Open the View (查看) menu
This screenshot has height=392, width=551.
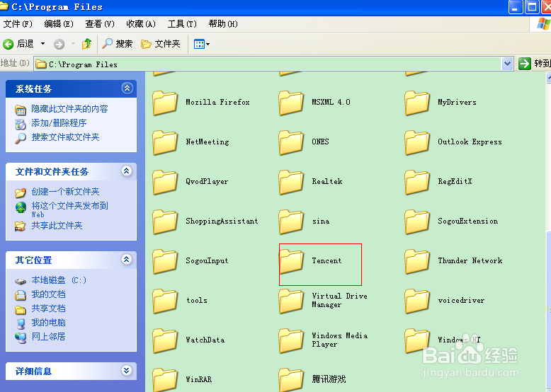click(100, 24)
